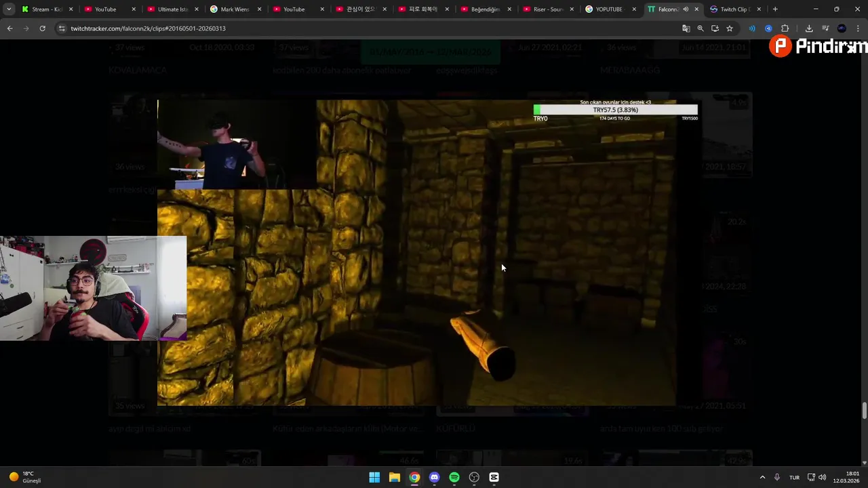This screenshot has height=488, width=868.
Task: Open the network status tray icon
Action: 811,477
